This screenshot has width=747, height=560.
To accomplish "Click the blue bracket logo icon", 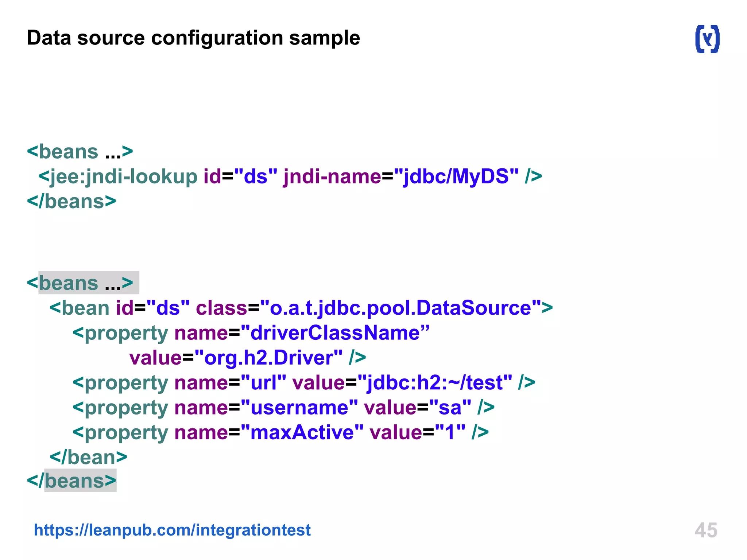I will click(707, 39).
